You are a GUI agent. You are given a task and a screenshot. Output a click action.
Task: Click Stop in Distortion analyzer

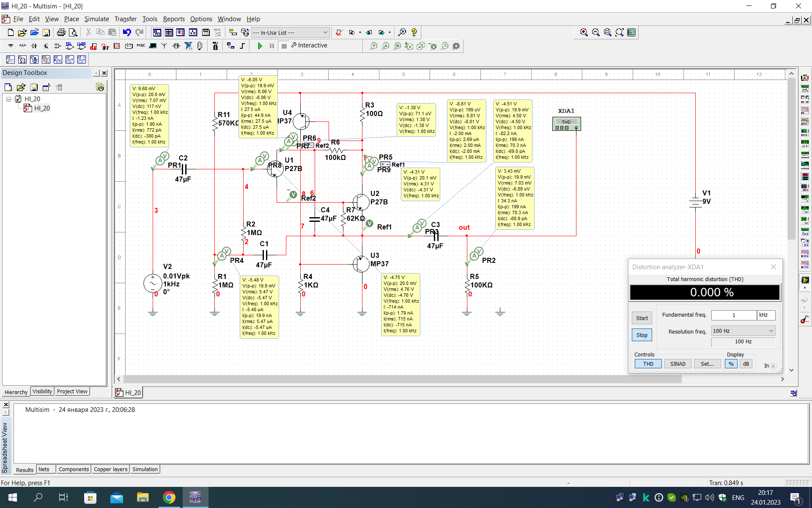(x=642, y=335)
